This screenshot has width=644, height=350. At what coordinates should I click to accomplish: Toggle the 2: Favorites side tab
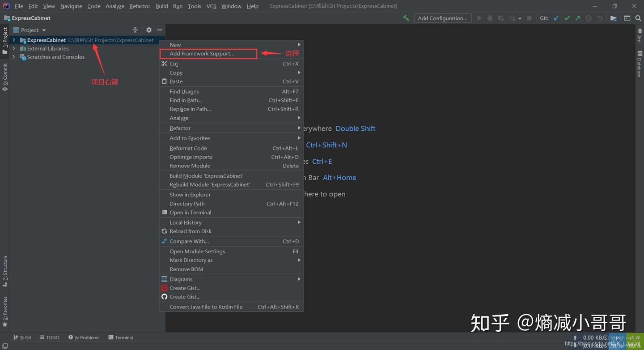(5, 312)
